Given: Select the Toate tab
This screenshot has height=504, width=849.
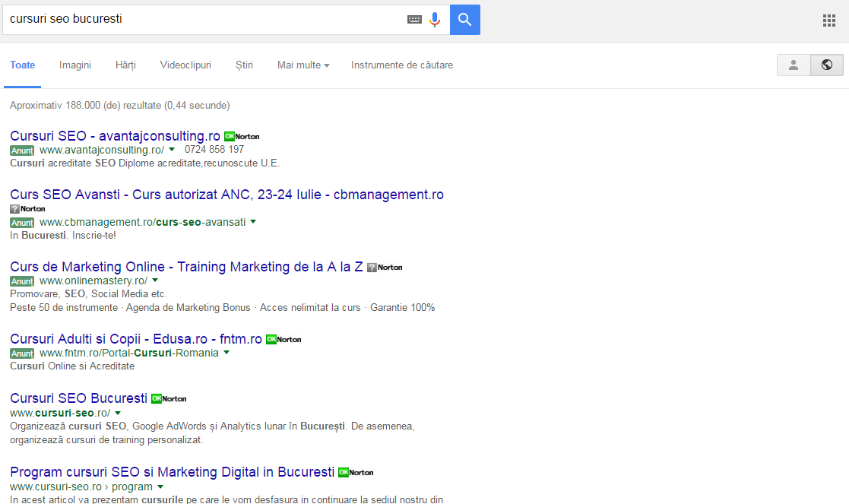Looking at the screenshot, I should pyautogui.click(x=22, y=65).
